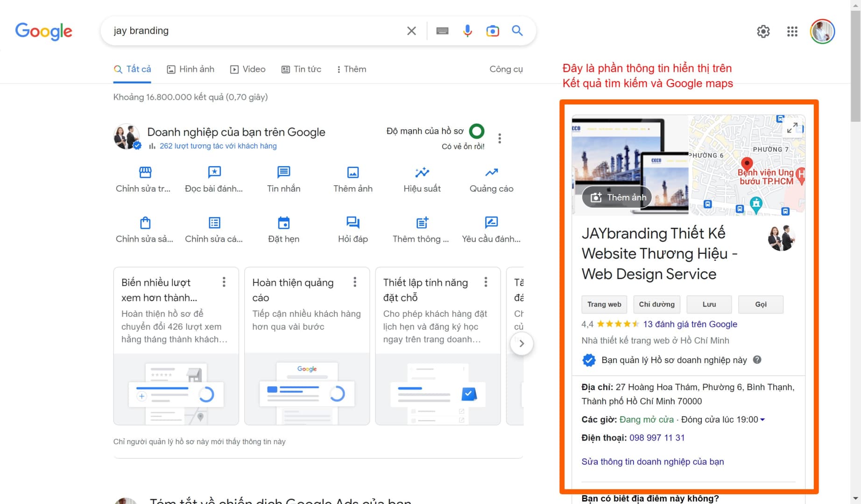The width and height of the screenshot is (861, 504).
Task: Open Google settings gear icon
Action: [x=763, y=32]
